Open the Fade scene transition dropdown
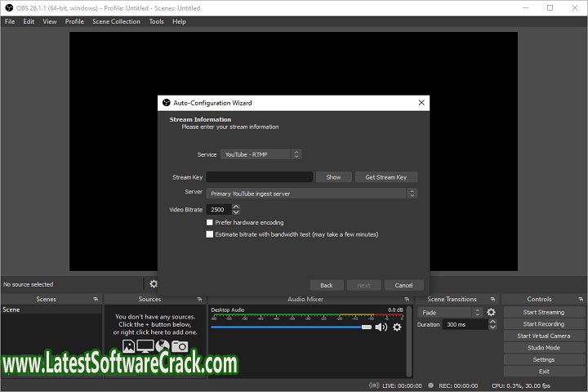Image resolution: width=588 pixels, height=392 pixels. point(451,312)
